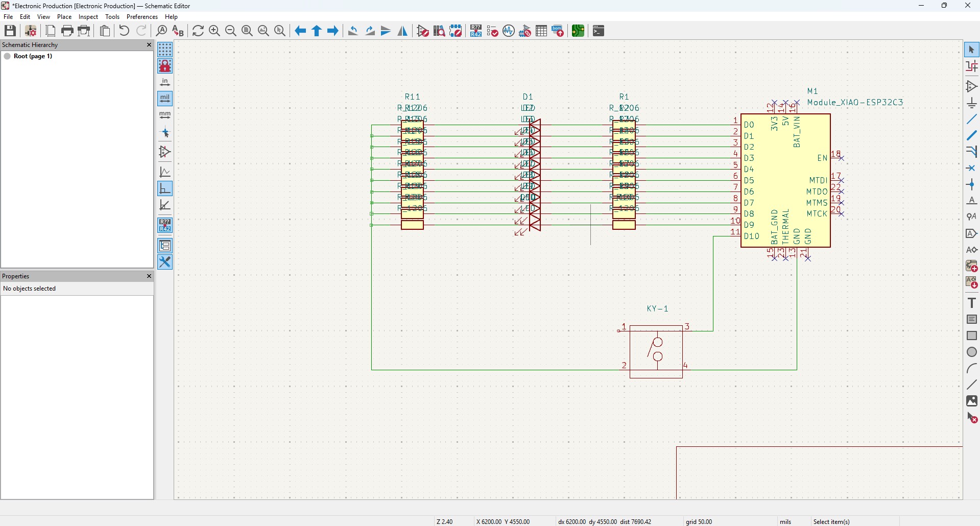Select the Add Text tool
This screenshot has height=526, width=980.
(x=972, y=303)
